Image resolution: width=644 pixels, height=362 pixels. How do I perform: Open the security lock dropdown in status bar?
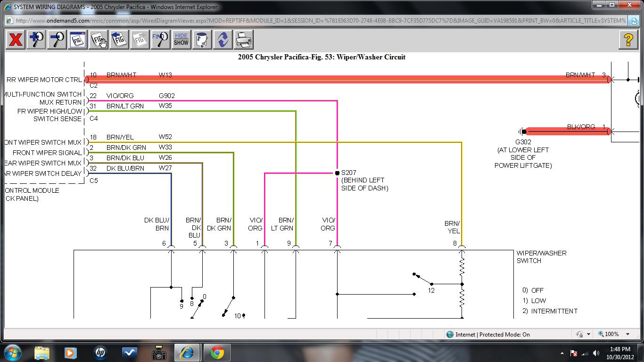[588, 334]
